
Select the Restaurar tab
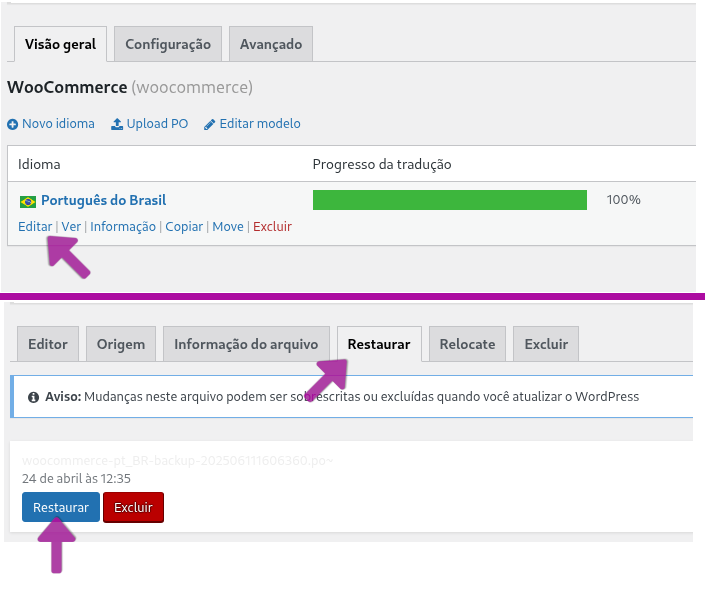tap(379, 344)
